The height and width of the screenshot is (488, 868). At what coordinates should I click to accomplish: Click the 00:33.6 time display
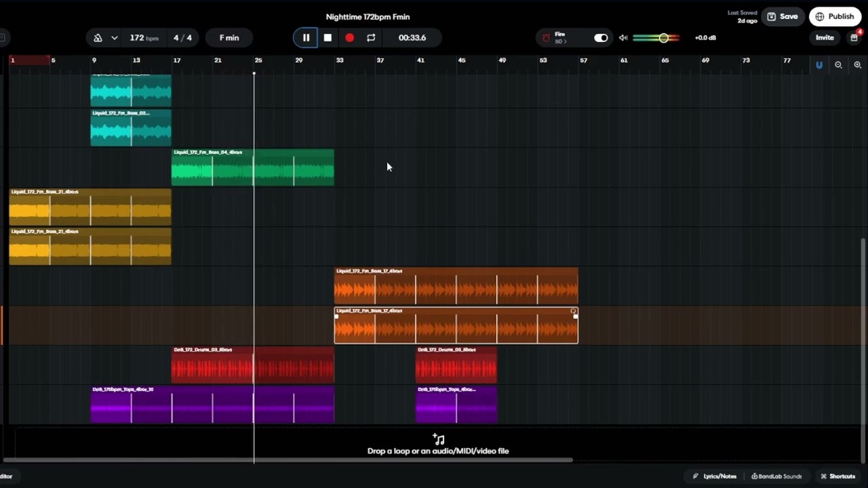tap(412, 38)
